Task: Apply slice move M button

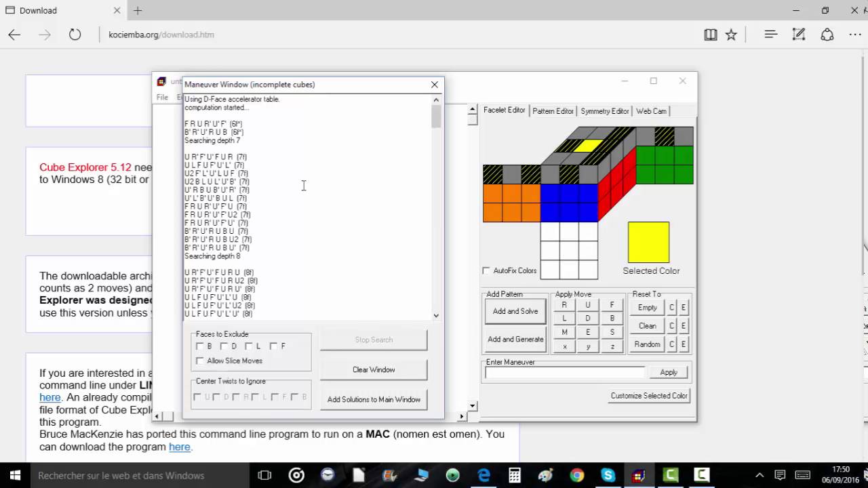Action: pyautogui.click(x=564, y=332)
